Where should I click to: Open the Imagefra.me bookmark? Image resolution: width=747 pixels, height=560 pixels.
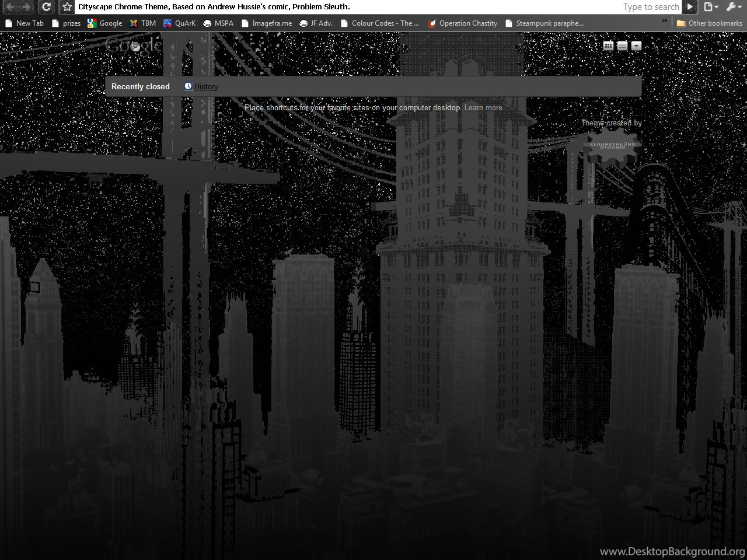click(x=266, y=23)
